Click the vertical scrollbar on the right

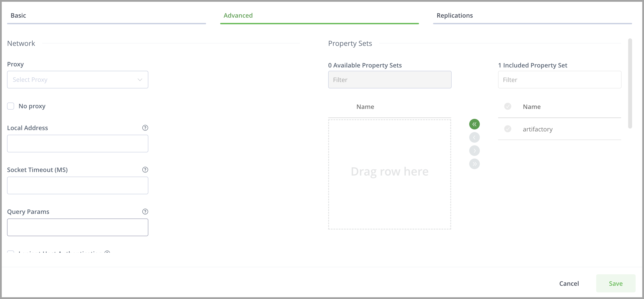pos(630,83)
